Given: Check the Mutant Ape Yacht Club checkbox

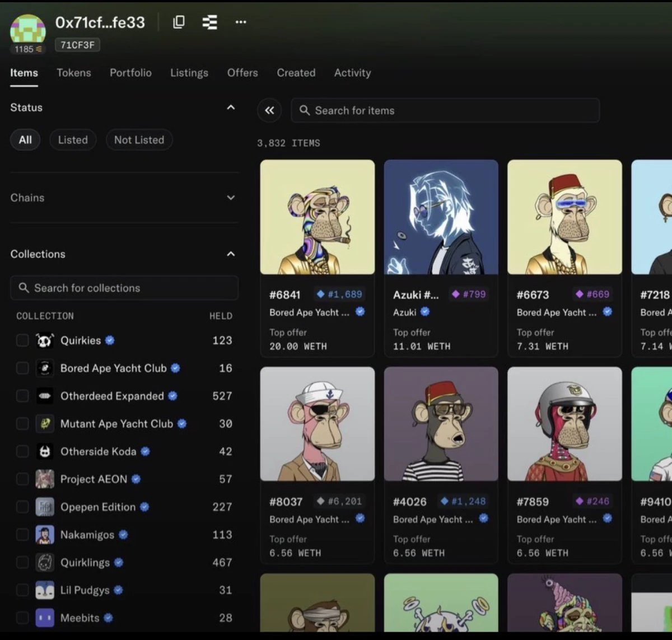Looking at the screenshot, I should [22, 424].
